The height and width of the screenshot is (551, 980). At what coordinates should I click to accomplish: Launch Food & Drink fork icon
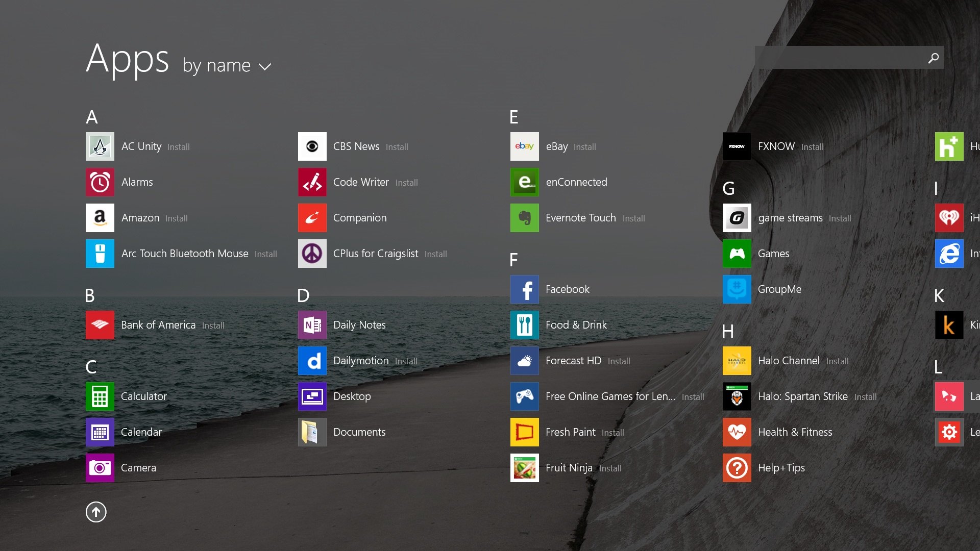(525, 325)
